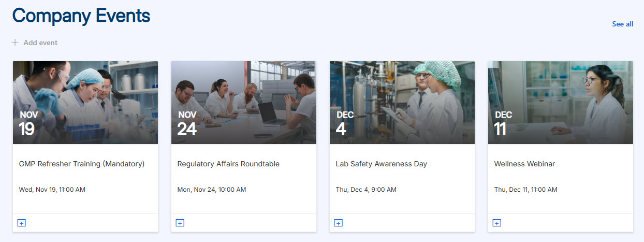Click the Nov 24 roundtable thumbnail image
The height and width of the screenshot is (242, 644).
(244, 103)
